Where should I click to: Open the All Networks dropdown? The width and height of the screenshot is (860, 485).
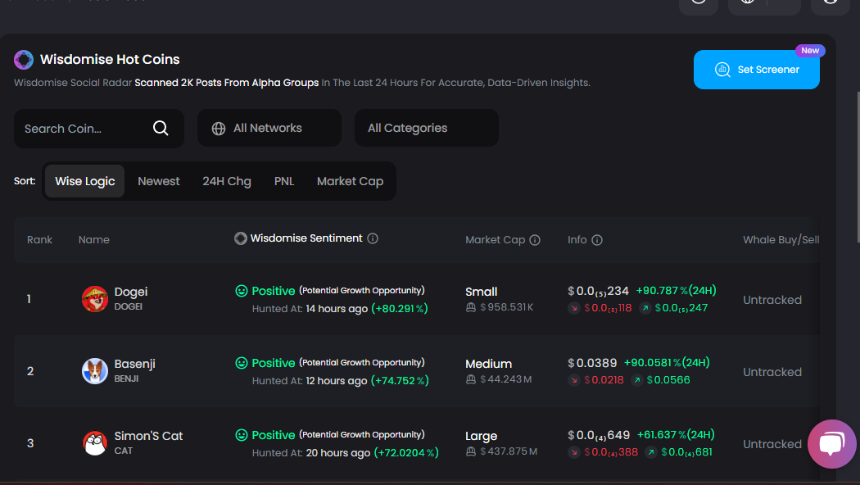coord(269,128)
